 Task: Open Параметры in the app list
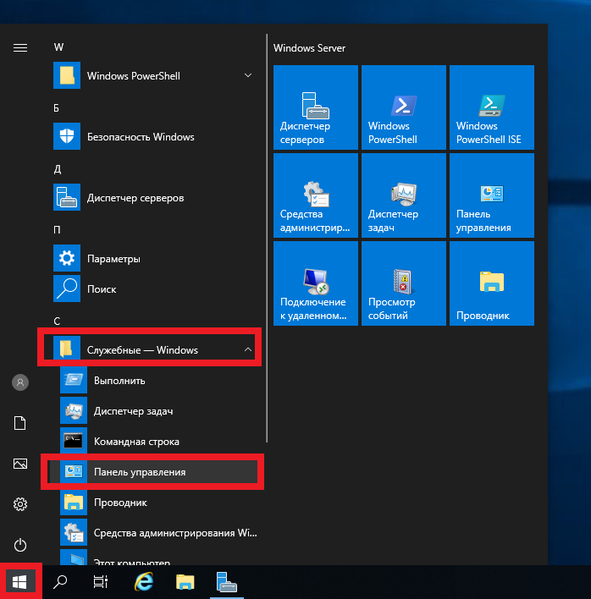[156, 258]
